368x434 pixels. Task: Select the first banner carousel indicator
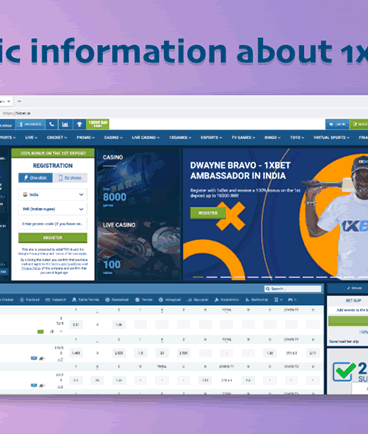[198, 277]
